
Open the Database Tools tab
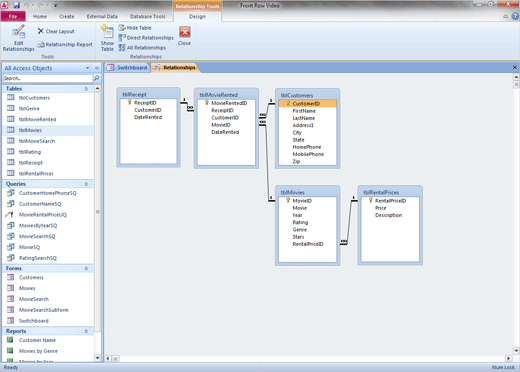pos(147,16)
